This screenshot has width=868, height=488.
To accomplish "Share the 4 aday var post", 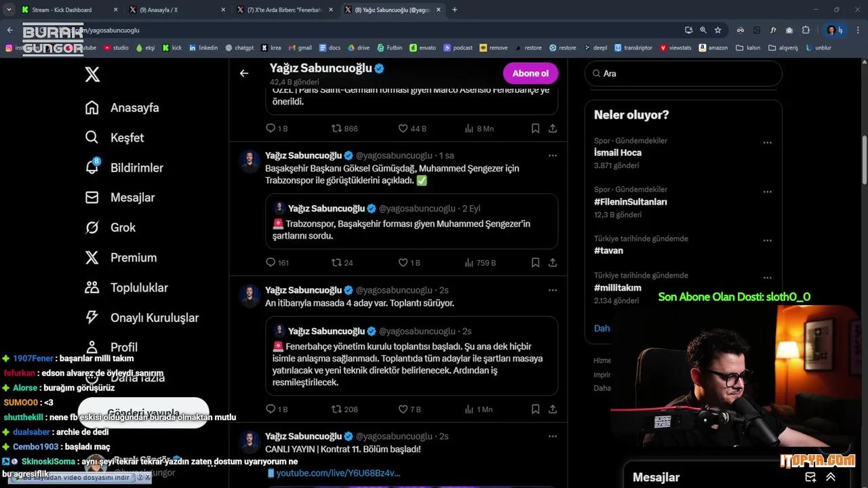I will [553, 409].
